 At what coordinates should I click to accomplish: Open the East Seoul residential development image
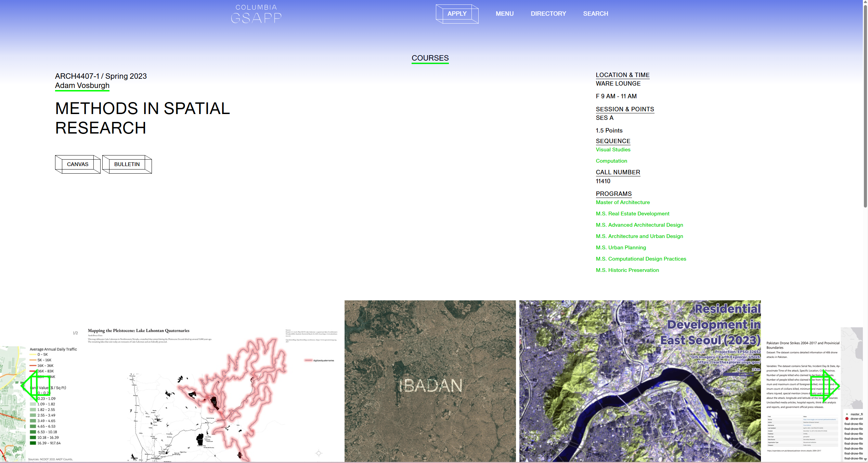pyautogui.click(x=640, y=381)
